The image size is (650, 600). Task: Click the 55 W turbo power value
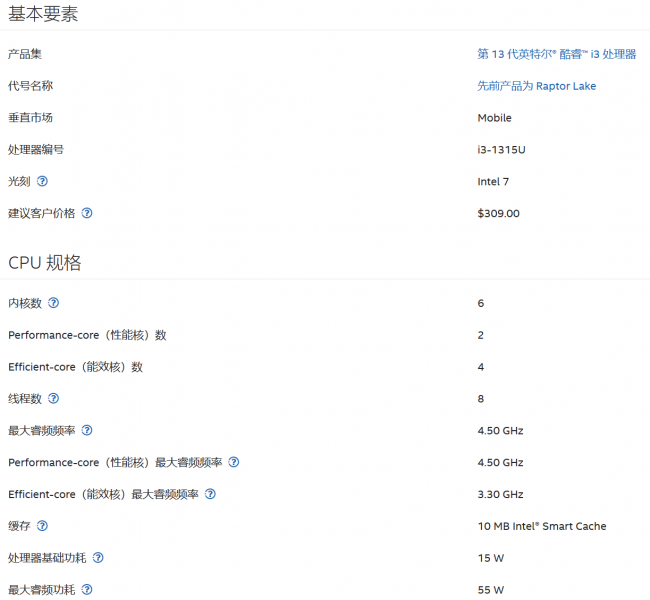(491, 590)
